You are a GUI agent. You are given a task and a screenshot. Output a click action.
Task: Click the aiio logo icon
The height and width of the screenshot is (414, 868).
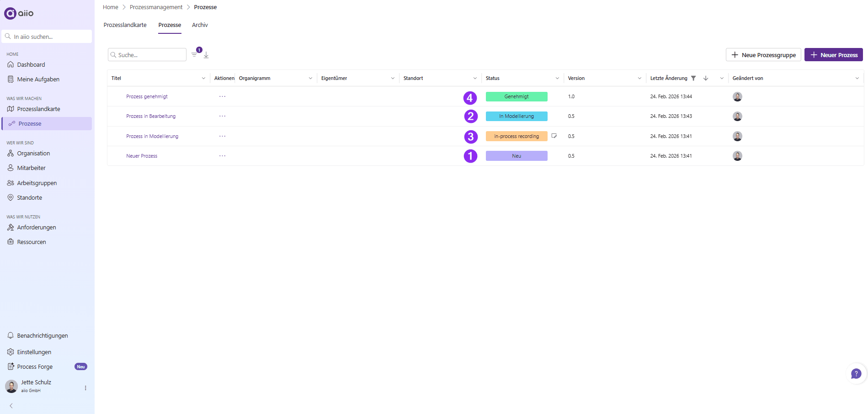10,13
